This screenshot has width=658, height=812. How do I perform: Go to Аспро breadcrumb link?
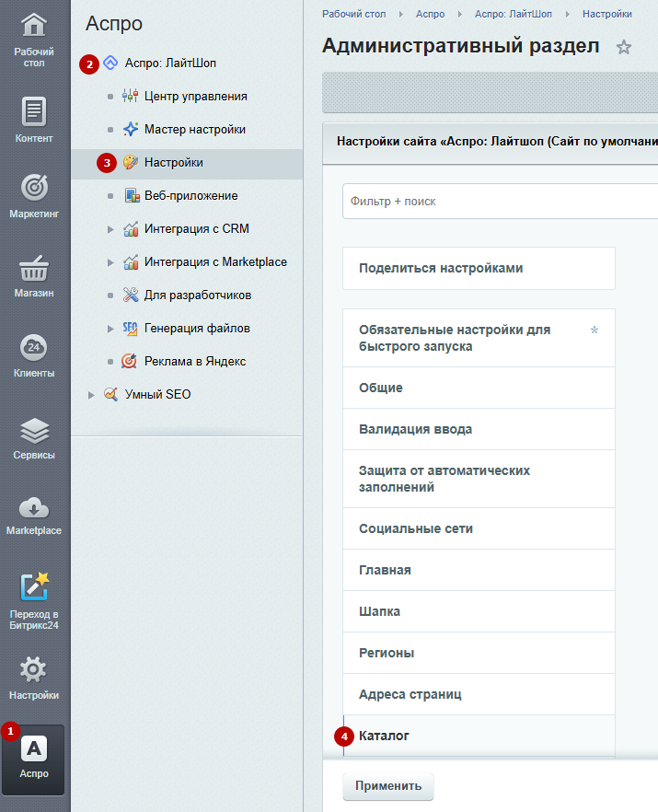[430, 14]
